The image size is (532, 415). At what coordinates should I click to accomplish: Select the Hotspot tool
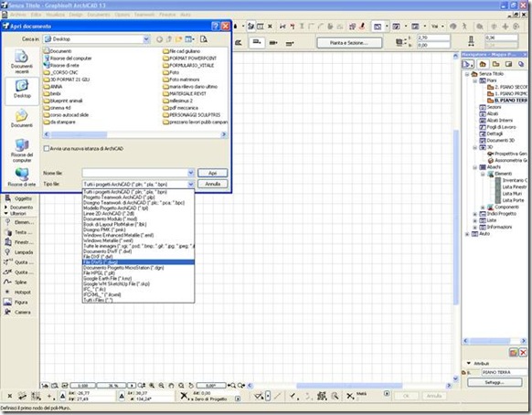(x=18, y=292)
